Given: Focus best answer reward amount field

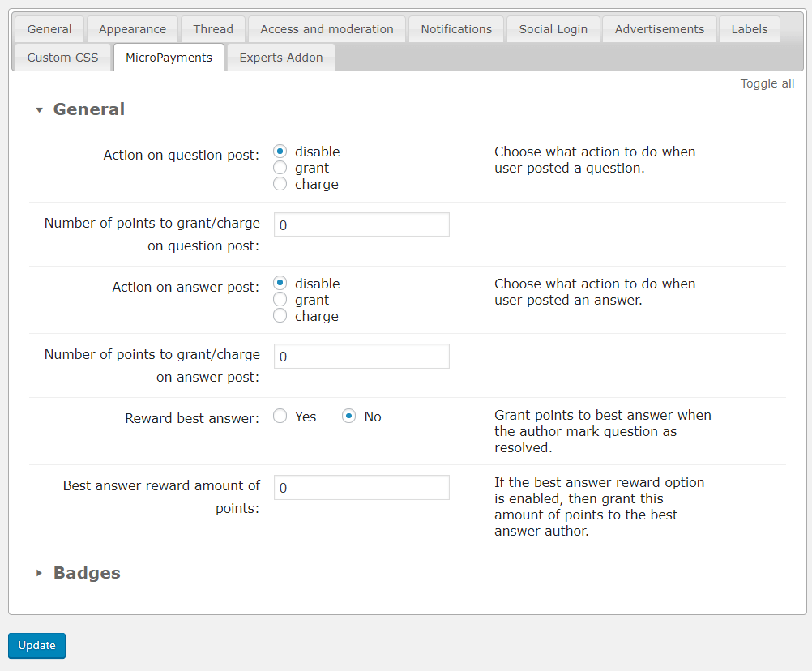Looking at the screenshot, I should click(361, 488).
